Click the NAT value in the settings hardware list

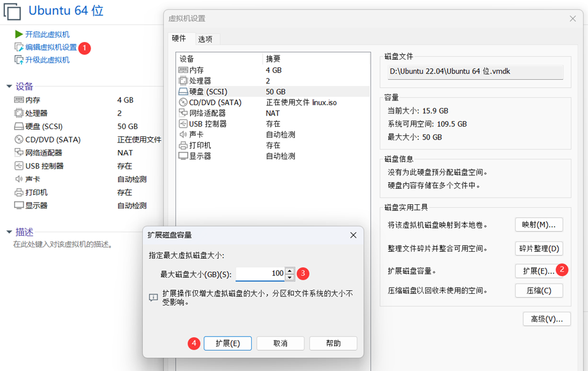tap(273, 113)
